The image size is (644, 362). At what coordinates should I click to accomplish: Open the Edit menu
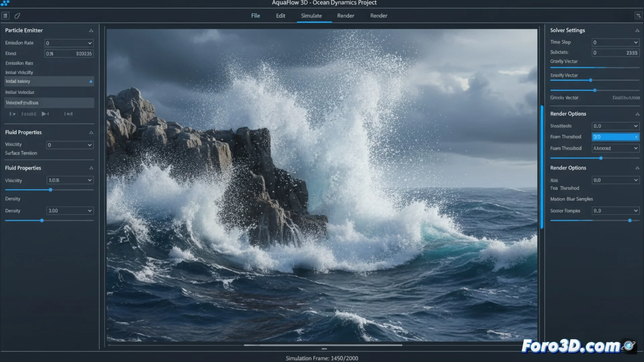point(280,16)
